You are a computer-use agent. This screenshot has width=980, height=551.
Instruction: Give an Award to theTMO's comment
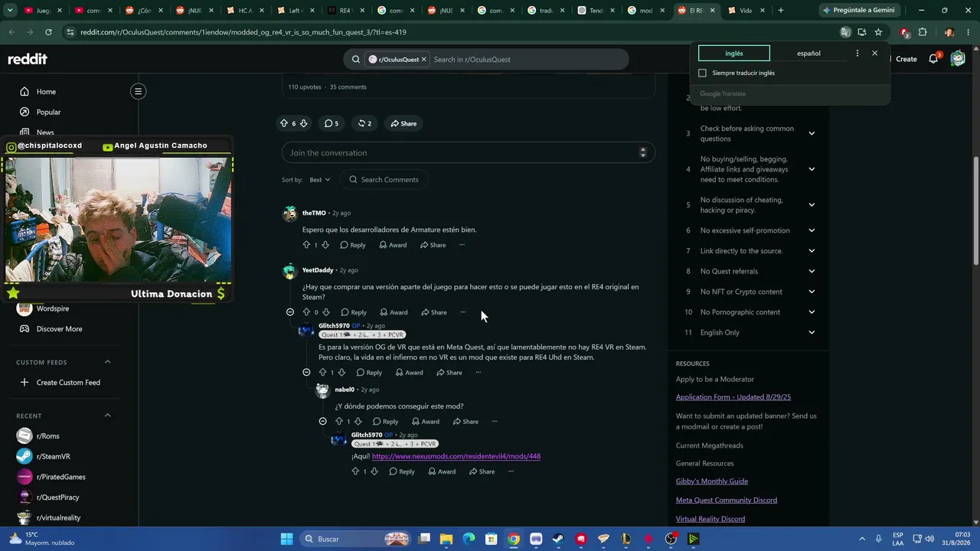[393, 245]
